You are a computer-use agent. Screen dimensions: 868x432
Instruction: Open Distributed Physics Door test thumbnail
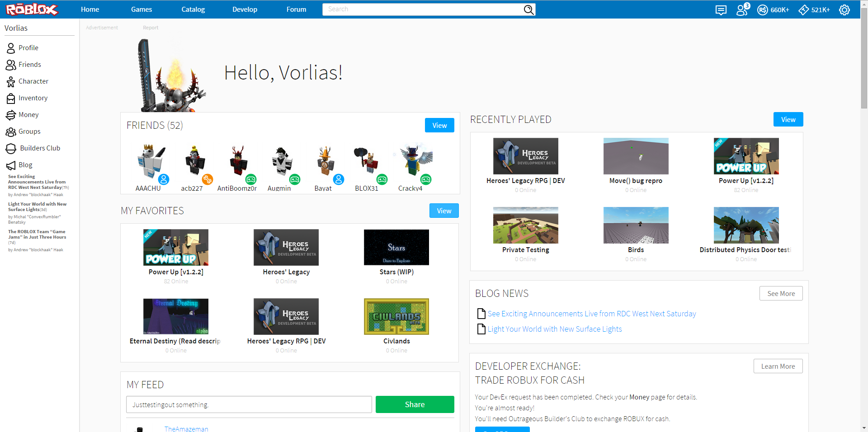[746, 225]
